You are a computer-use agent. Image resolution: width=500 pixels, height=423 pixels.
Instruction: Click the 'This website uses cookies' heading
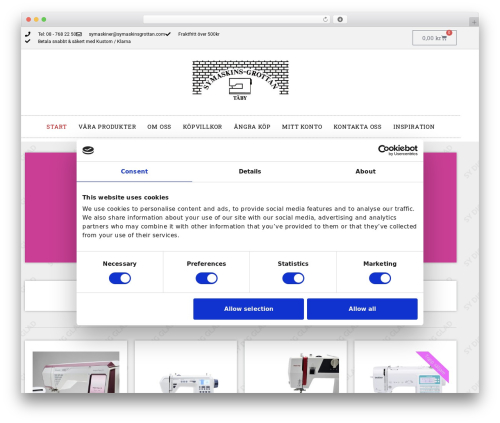coord(125,197)
